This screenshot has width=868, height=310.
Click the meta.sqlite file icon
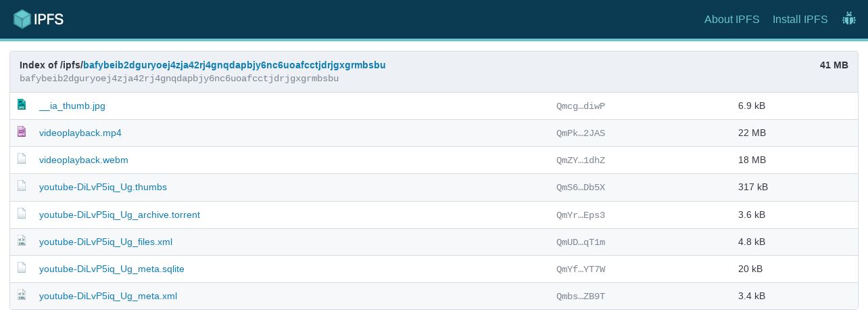(22, 267)
